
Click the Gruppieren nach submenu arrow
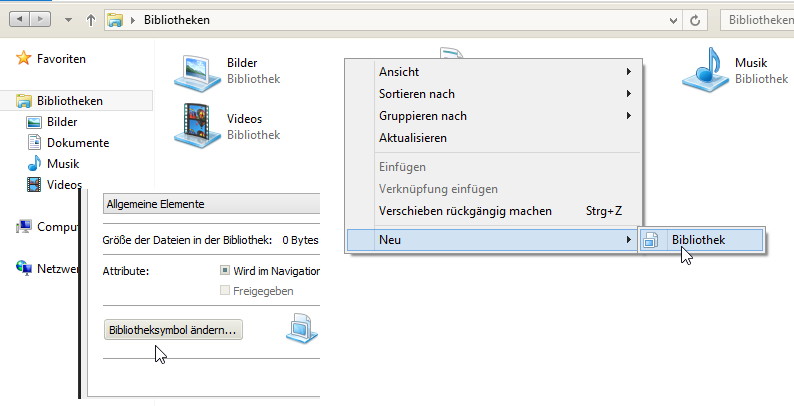[x=628, y=115]
